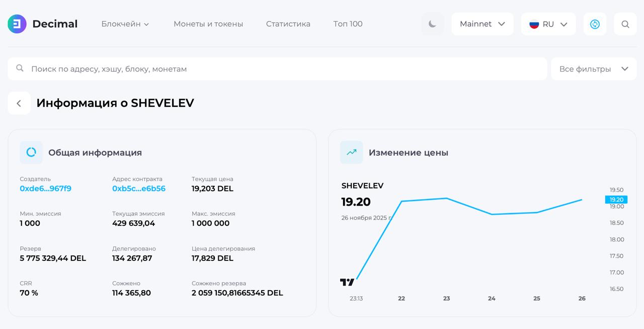The image size is (644, 329).
Task: Select current price value 19,203 DEL
Action: point(212,188)
